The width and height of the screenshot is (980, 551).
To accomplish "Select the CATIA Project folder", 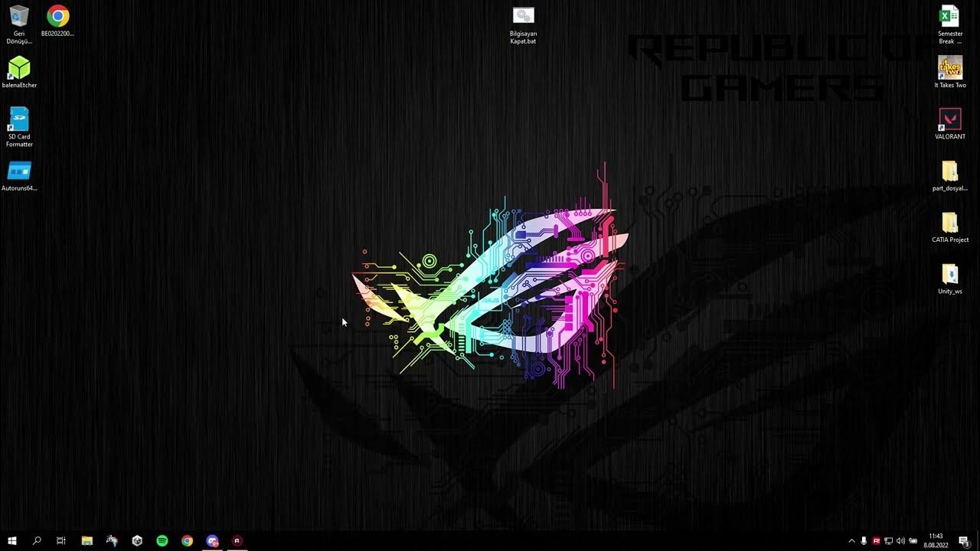I will click(950, 227).
